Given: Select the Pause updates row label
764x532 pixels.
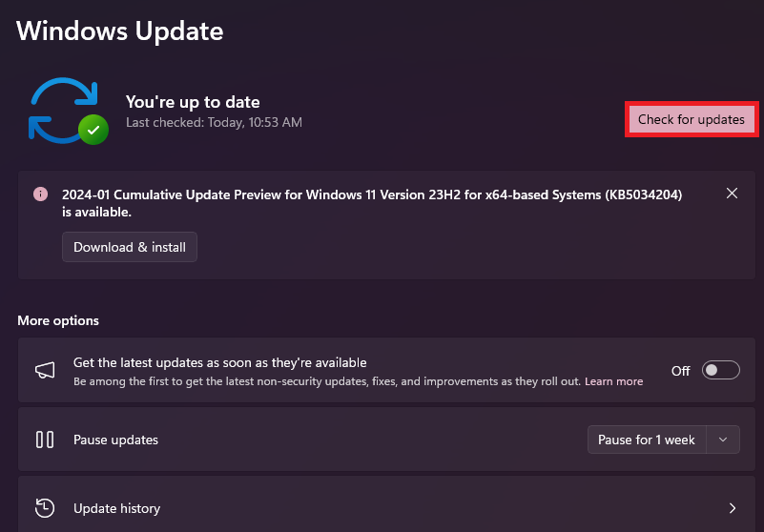Looking at the screenshot, I should click(116, 440).
